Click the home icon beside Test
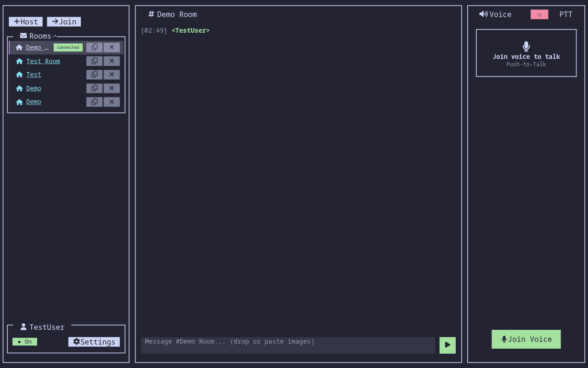Viewport: 588px width, 368px height. 19,75
